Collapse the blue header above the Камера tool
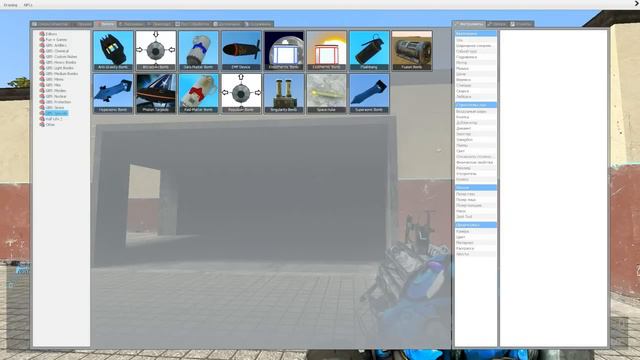The image size is (640, 360). [476, 225]
